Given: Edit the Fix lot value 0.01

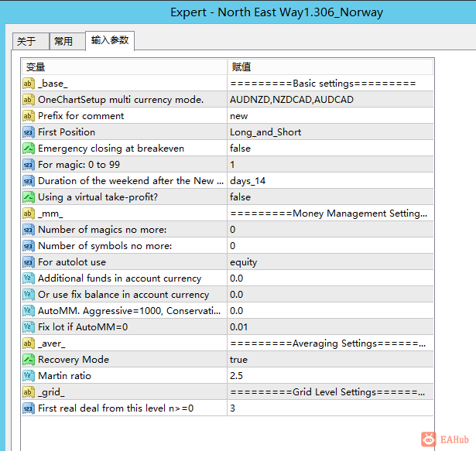Looking at the screenshot, I should click(330, 327).
